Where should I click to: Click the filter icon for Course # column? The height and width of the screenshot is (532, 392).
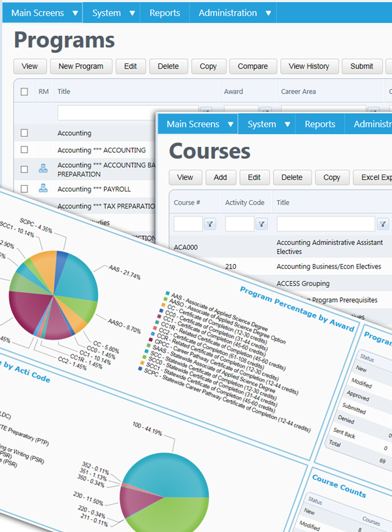click(x=210, y=224)
